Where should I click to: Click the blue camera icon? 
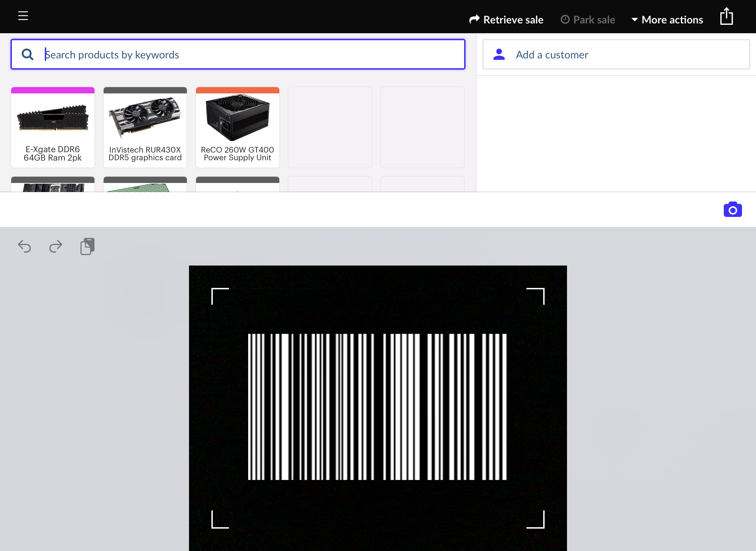[x=733, y=210]
